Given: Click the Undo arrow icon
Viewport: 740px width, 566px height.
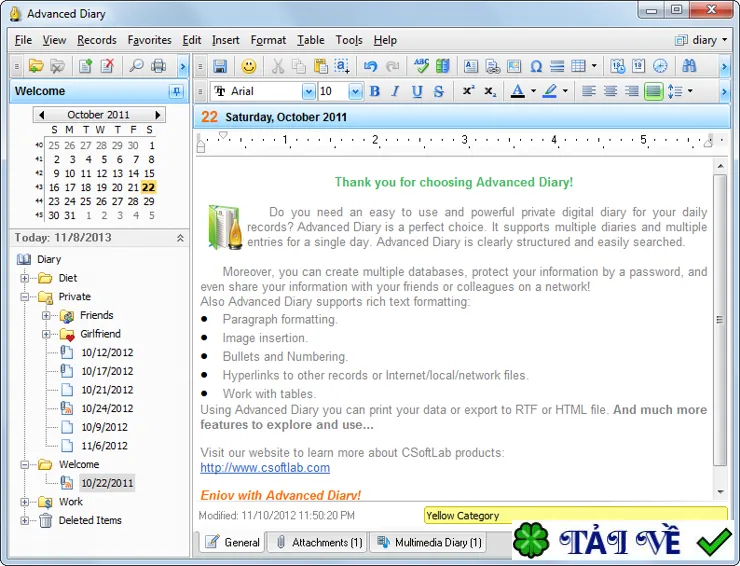Looking at the screenshot, I should (x=370, y=66).
